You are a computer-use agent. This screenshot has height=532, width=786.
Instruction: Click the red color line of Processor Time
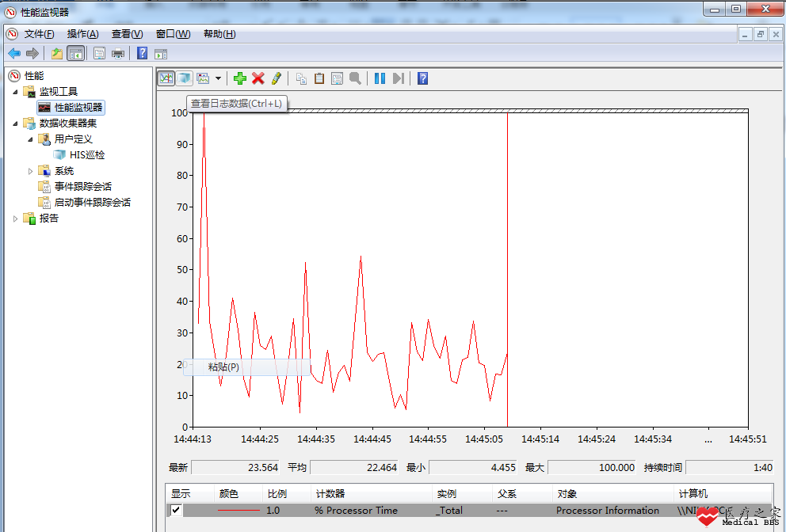[x=238, y=510]
